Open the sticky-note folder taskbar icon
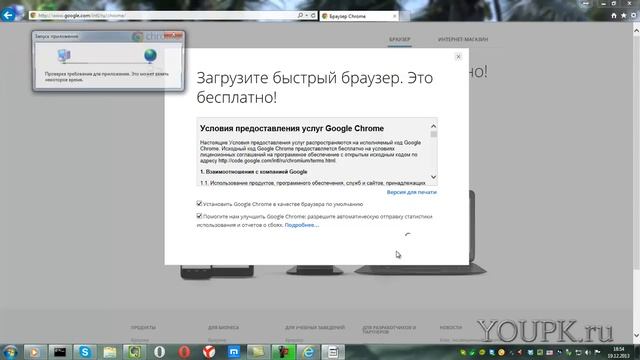 click(x=259, y=352)
